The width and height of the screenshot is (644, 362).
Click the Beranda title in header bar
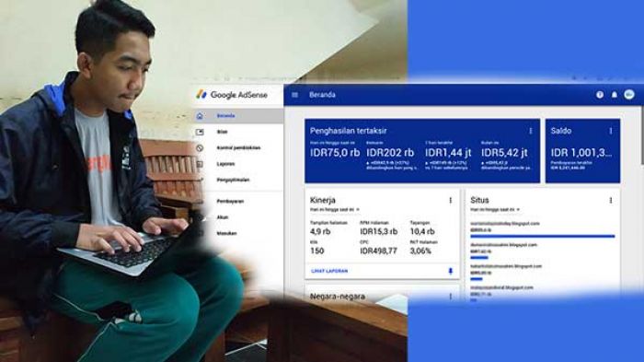tap(322, 95)
